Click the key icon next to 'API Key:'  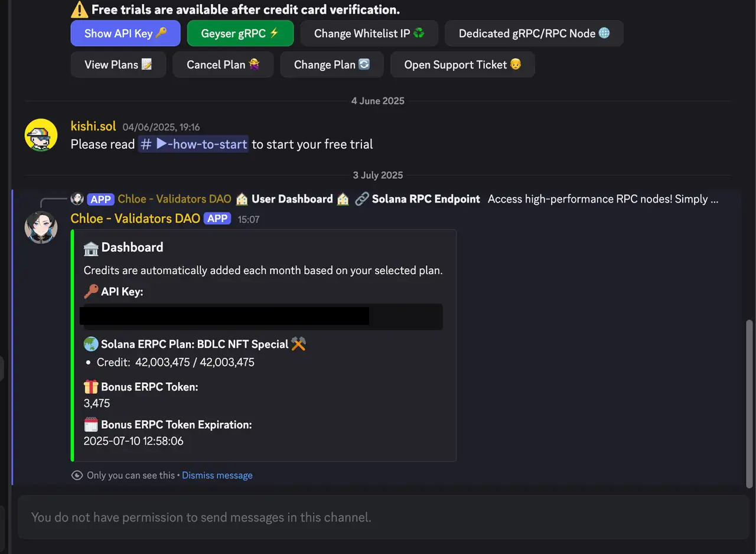click(x=90, y=291)
